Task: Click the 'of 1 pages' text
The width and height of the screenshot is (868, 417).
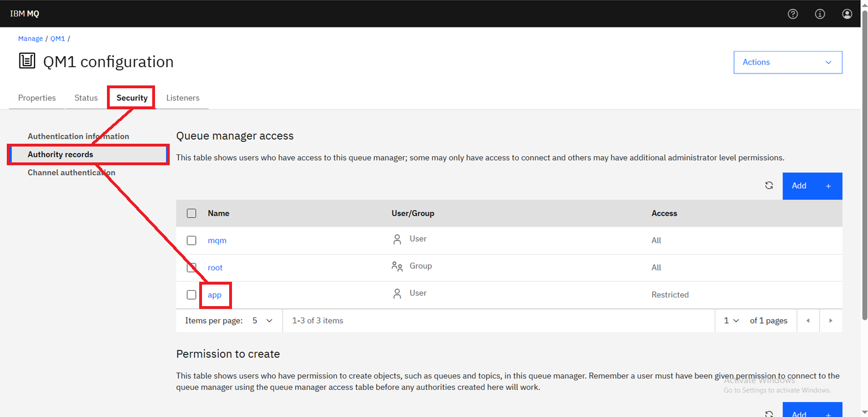Action: 768,321
